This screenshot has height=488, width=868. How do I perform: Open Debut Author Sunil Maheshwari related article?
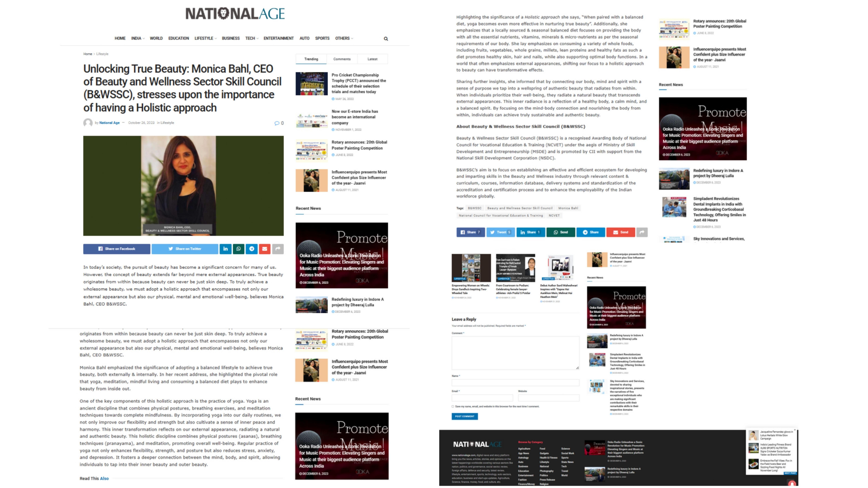(x=559, y=291)
